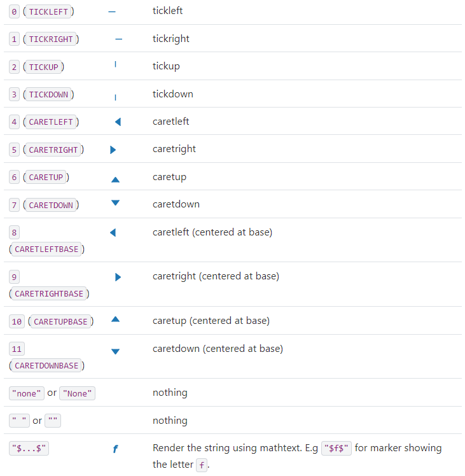The image size is (465, 476).
Task: Click the CARETLEFTBASE row marker icon
Action: [x=113, y=233]
